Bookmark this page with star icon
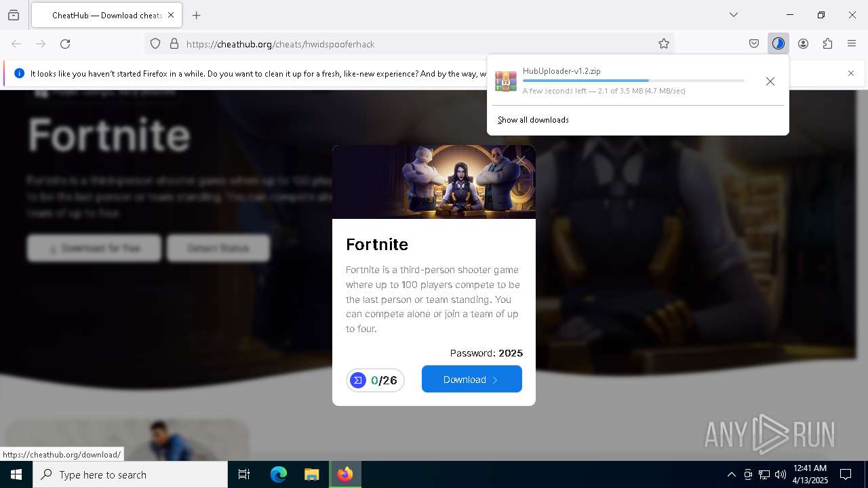Viewport: 868px width, 488px height. click(664, 44)
